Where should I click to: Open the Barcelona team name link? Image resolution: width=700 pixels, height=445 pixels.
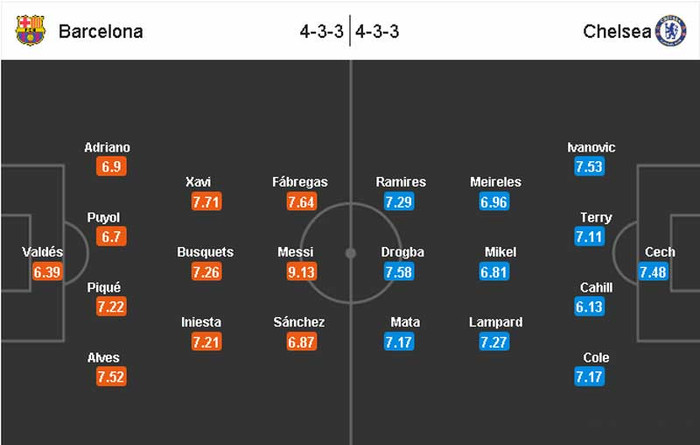100,32
